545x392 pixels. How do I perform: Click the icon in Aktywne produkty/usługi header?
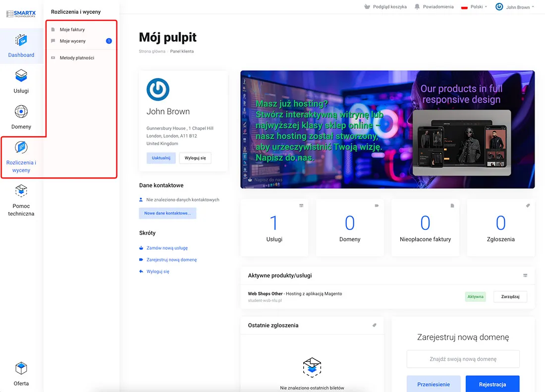(525, 275)
